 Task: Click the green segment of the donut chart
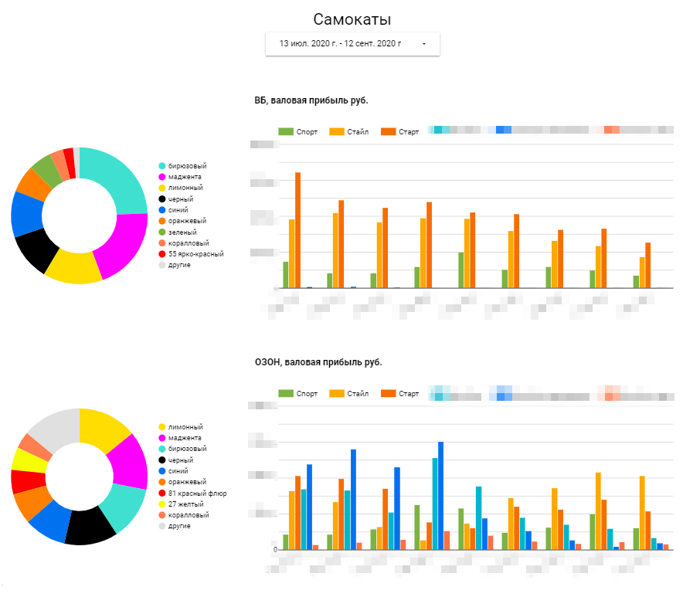tap(46, 171)
